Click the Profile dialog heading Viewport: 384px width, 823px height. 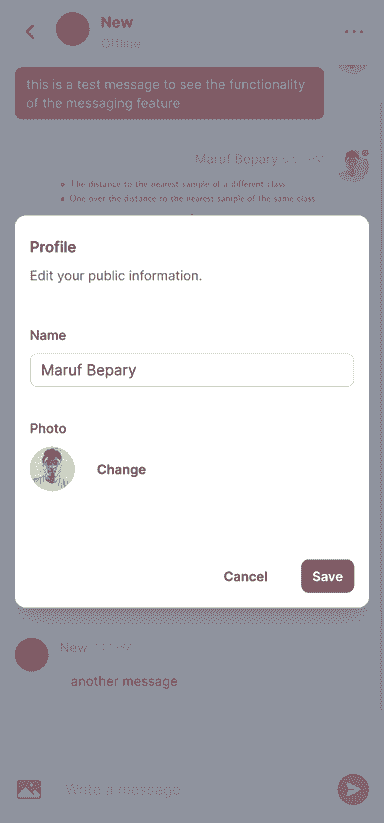pyautogui.click(x=53, y=247)
